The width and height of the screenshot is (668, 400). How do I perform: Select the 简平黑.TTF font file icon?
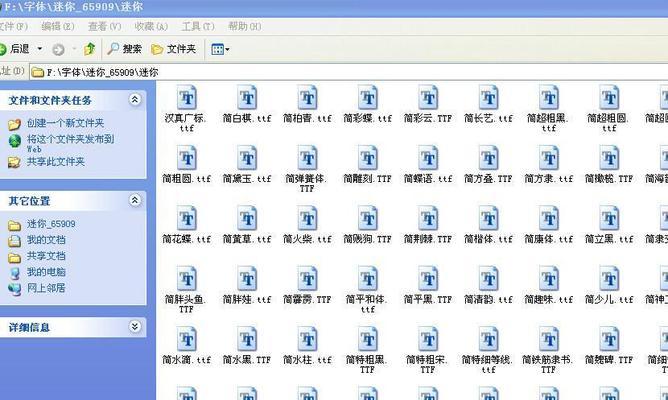(428, 279)
